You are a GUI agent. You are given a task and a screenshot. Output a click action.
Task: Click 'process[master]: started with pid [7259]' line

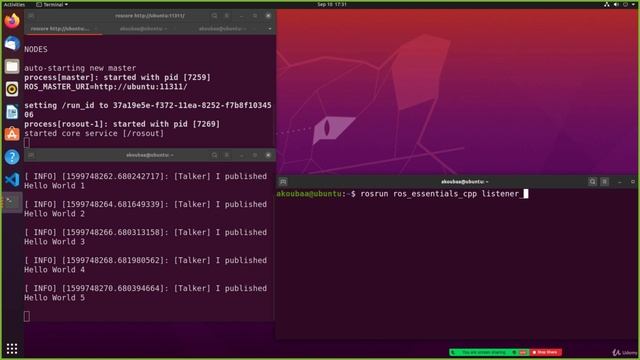pos(117,78)
